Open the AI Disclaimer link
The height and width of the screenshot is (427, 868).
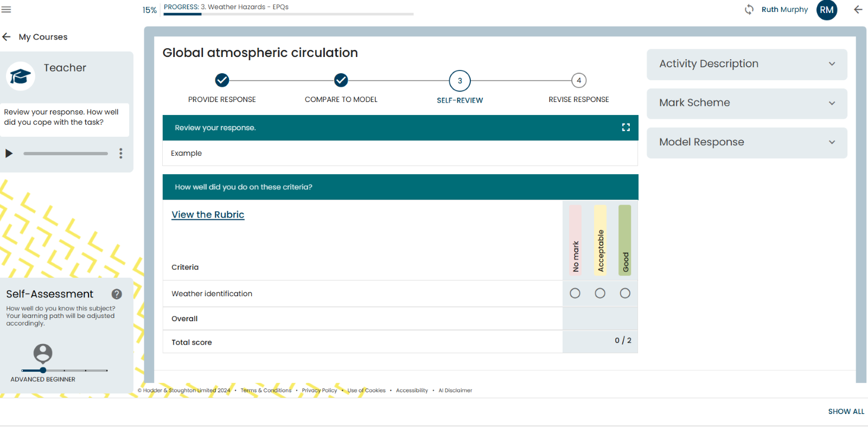(455, 391)
